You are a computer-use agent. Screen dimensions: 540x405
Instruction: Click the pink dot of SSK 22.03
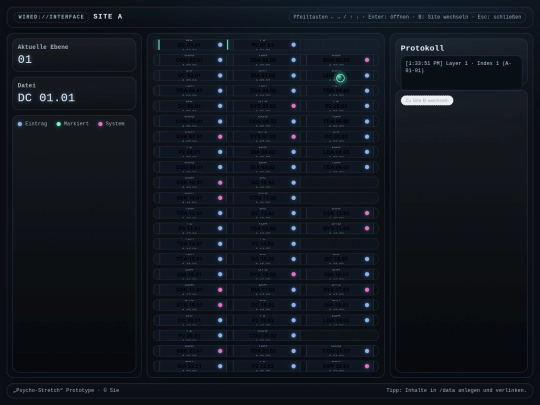pos(367,366)
